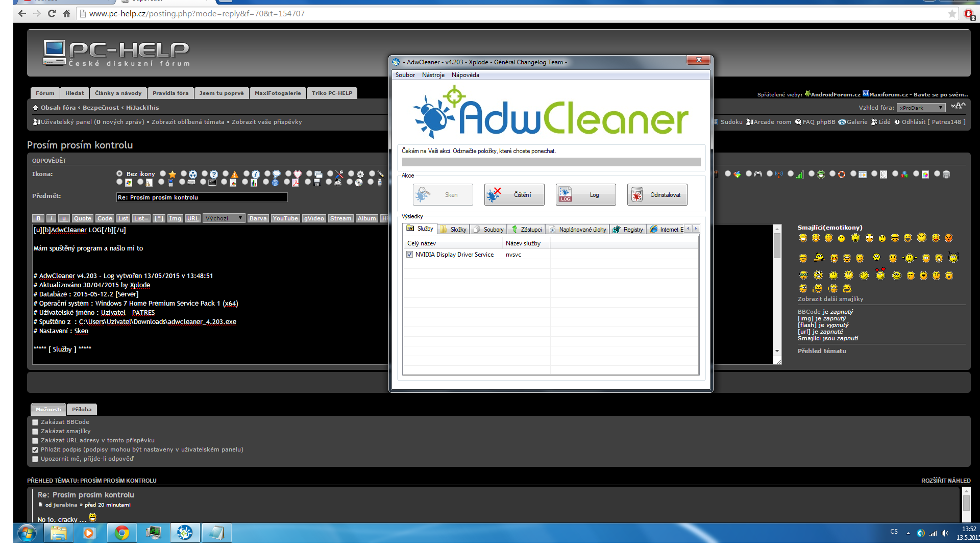The width and height of the screenshot is (980, 551).
Task: Click the Čištění button in AdwCleaner
Action: click(x=514, y=195)
